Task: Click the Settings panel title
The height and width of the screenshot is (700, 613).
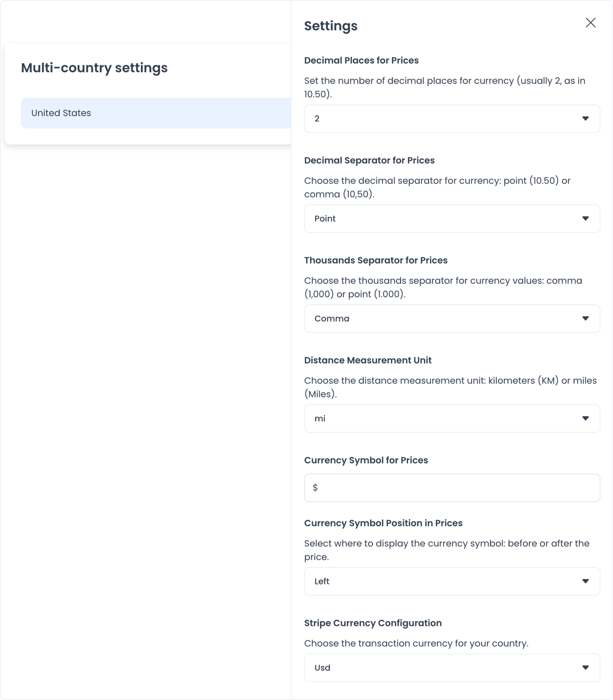Action: tap(331, 26)
